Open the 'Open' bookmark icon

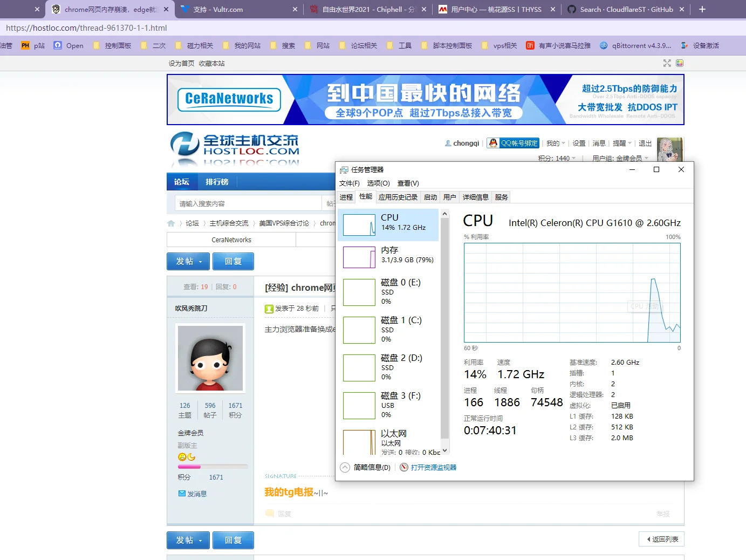coord(69,46)
